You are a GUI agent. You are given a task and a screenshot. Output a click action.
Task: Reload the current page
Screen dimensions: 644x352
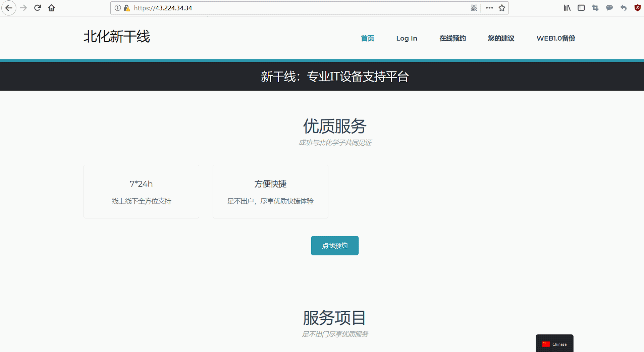click(38, 8)
